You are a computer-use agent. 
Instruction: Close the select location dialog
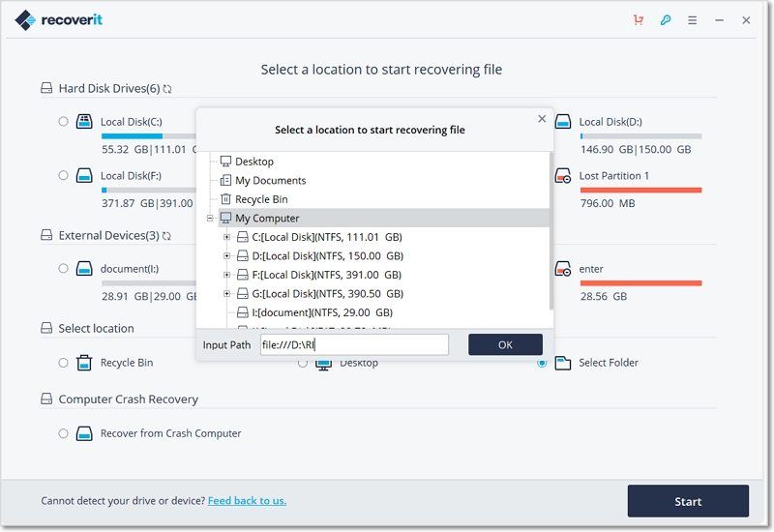pyautogui.click(x=542, y=118)
